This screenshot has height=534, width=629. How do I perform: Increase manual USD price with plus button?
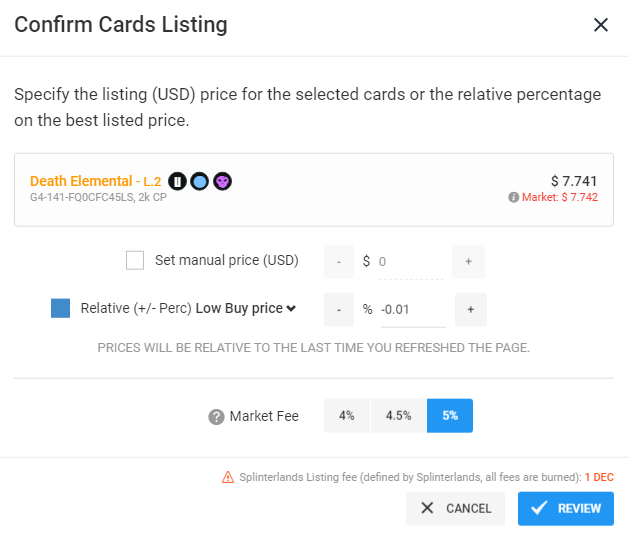pos(468,262)
